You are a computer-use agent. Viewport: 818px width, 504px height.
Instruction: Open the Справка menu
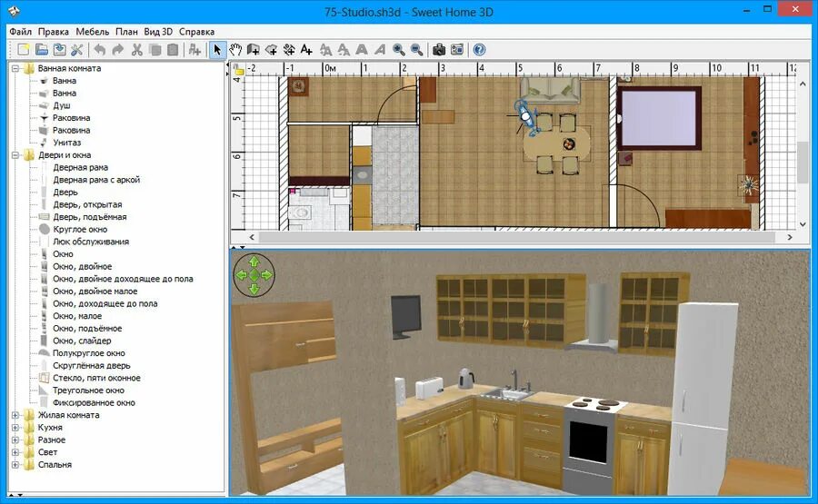196,32
